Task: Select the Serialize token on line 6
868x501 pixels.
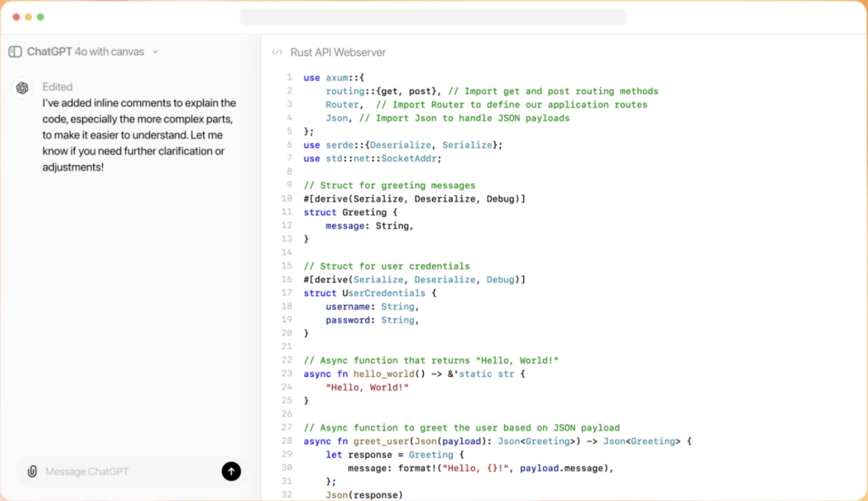Action: 466,145
